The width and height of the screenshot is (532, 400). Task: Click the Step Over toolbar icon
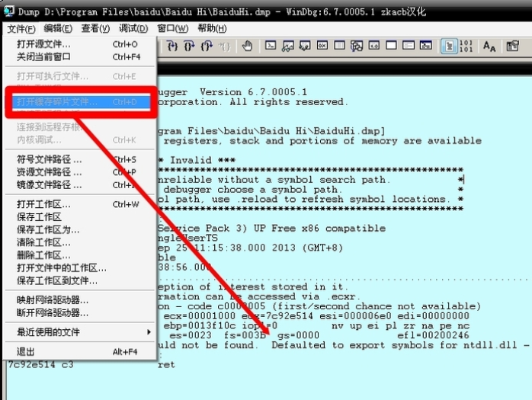(189, 46)
